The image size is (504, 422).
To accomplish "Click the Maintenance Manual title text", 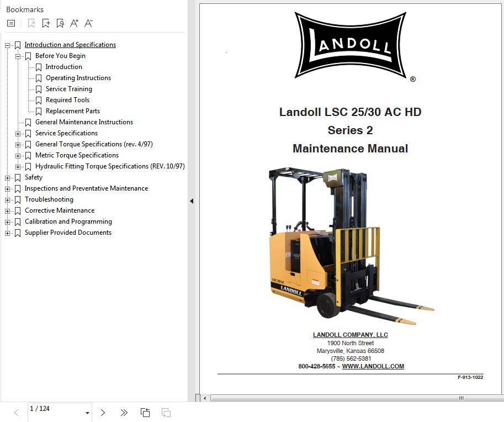I will point(351,149).
